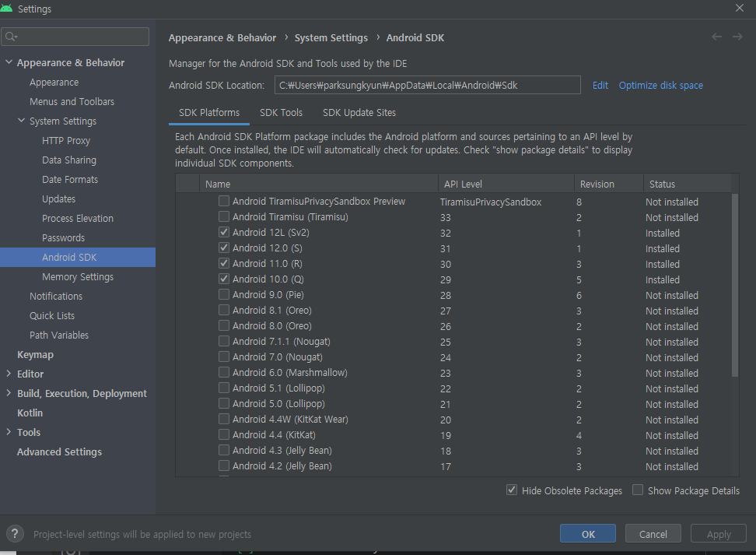Click the back navigation arrow icon

[716, 37]
